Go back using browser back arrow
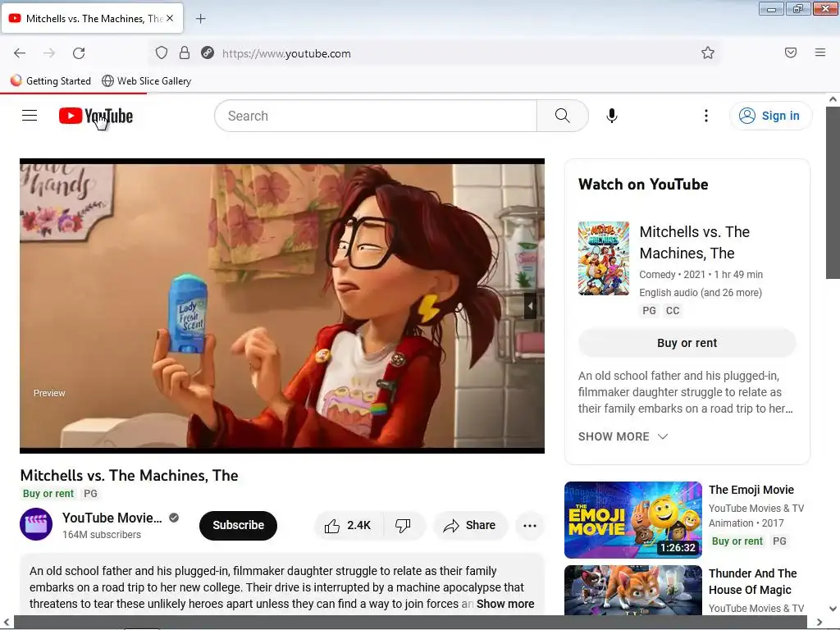 pyautogui.click(x=20, y=53)
